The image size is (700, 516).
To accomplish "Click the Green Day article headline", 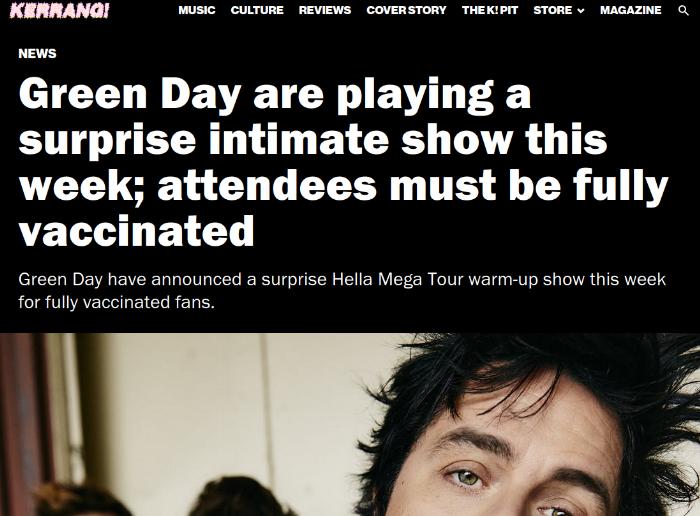I will point(343,162).
